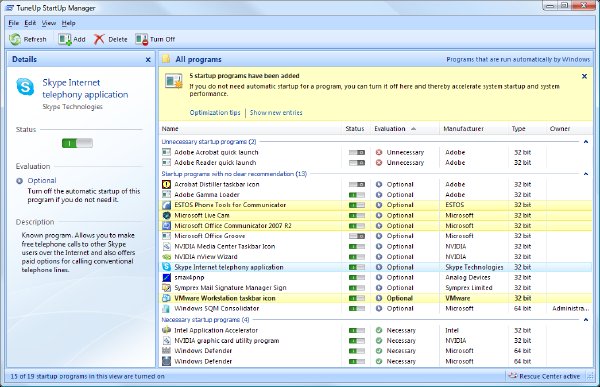Click the NVIDIA Media Center Taskbar Icon icon
The height and width of the screenshot is (387, 600).
coord(166,246)
